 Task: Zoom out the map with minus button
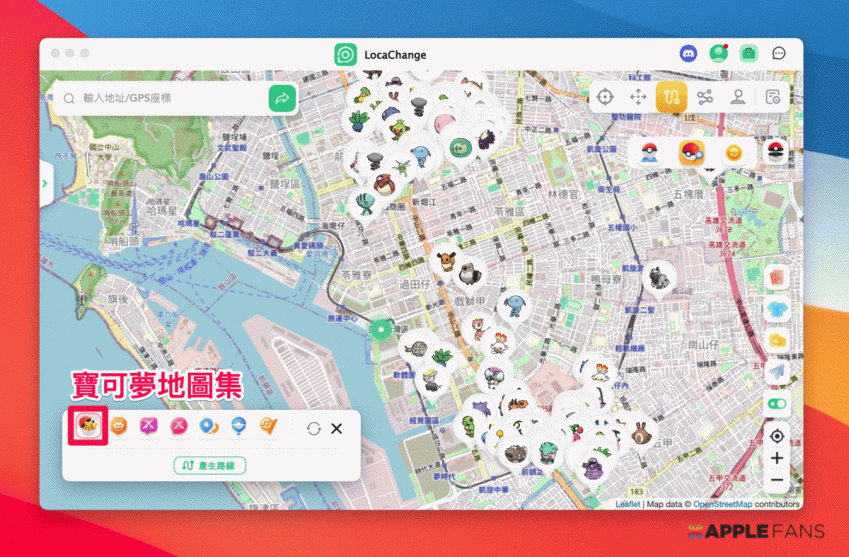coord(777,482)
